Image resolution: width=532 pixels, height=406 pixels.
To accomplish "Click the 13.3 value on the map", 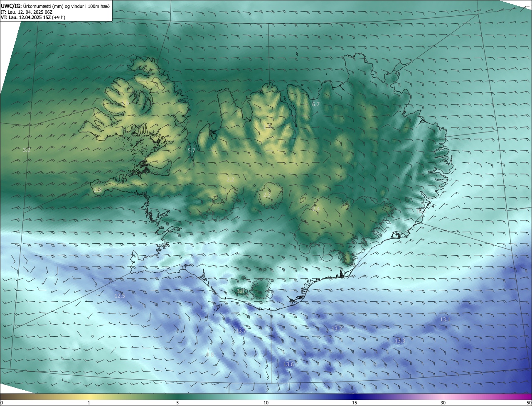I will point(400,340).
